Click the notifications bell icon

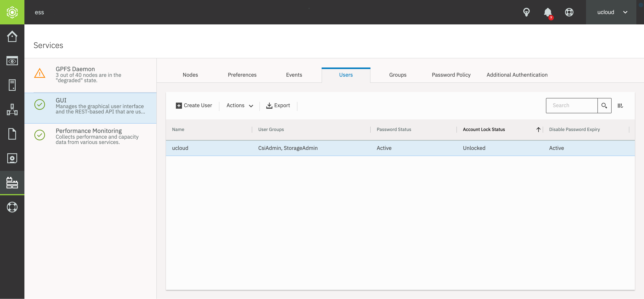[x=547, y=12]
